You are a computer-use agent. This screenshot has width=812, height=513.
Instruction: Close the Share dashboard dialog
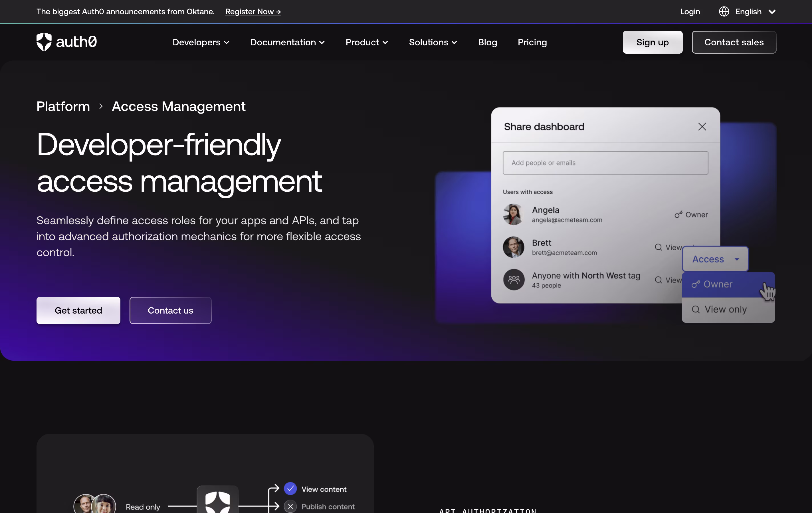pyautogui.click(x=702, y=126)
